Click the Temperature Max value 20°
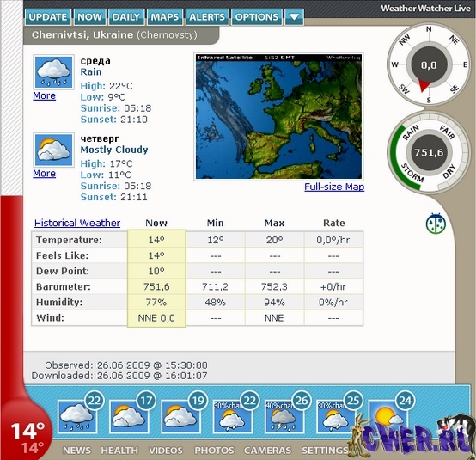476x460 pixels. tap(274, 240)
